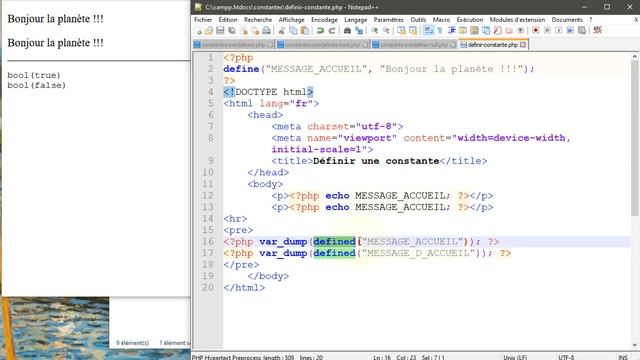Image resolution: width=640 pixels, height=360 pixels.
Task: Create a new document with the New toolbar icon
Action: (198, 31)
